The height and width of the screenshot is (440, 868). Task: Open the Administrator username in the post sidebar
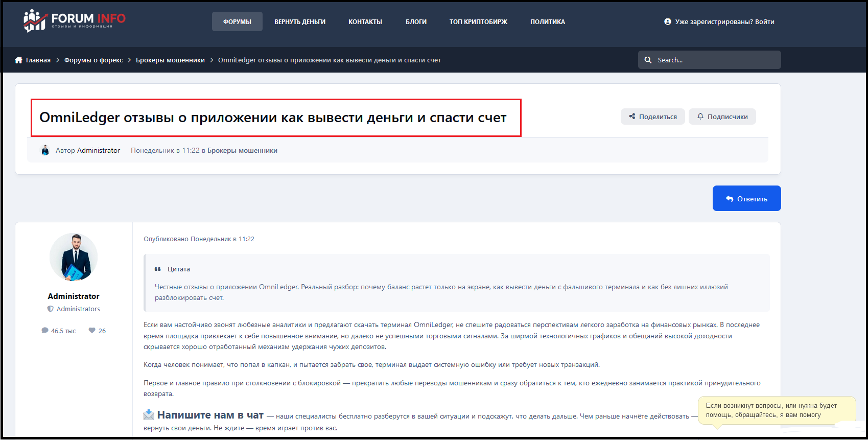click(x=74, y=296)
